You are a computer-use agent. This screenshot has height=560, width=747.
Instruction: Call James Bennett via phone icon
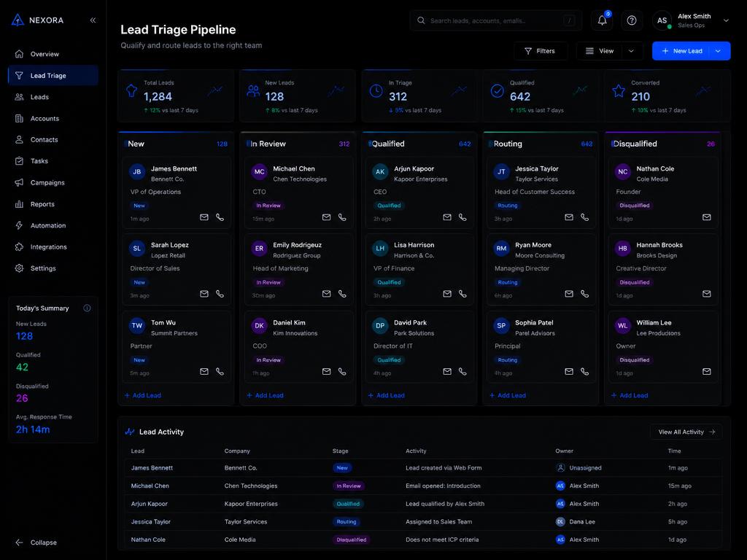coord(220,217)
